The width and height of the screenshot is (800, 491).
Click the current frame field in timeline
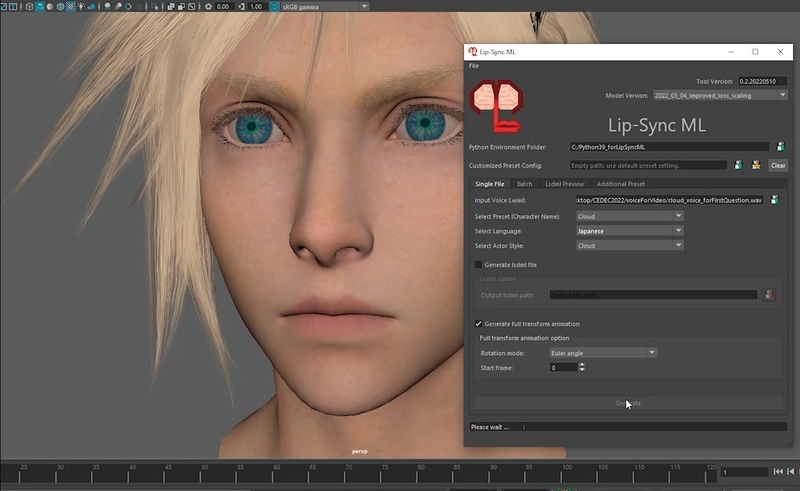tap(744, 472)
